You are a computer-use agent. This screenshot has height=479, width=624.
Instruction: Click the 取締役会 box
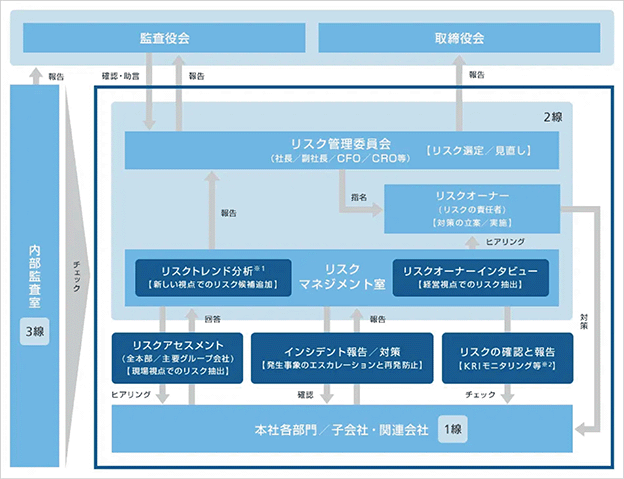(459, 38)
